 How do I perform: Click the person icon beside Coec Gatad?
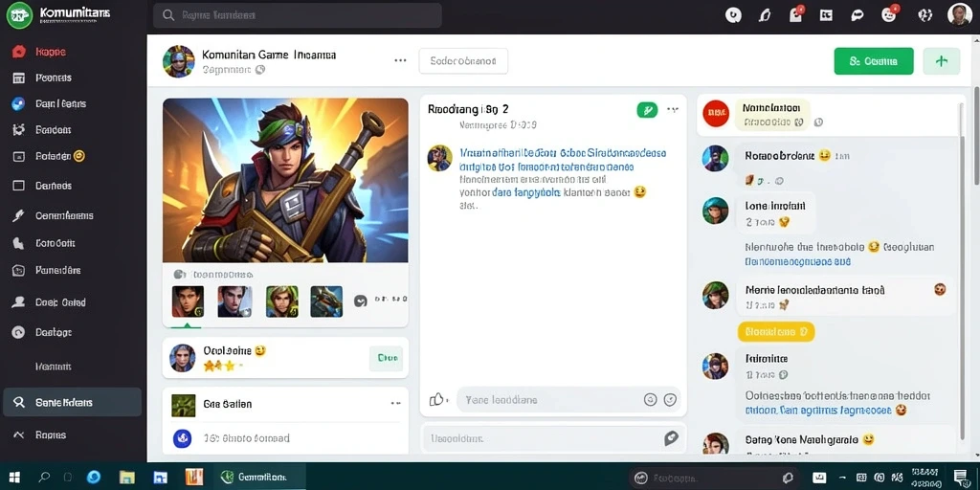coord(19,302)
